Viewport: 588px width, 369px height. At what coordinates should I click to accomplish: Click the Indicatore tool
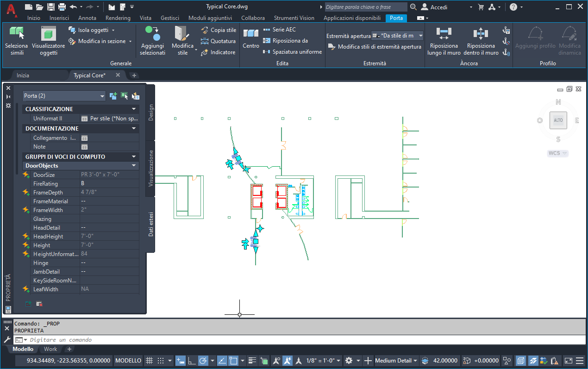[x=219, y=52]
